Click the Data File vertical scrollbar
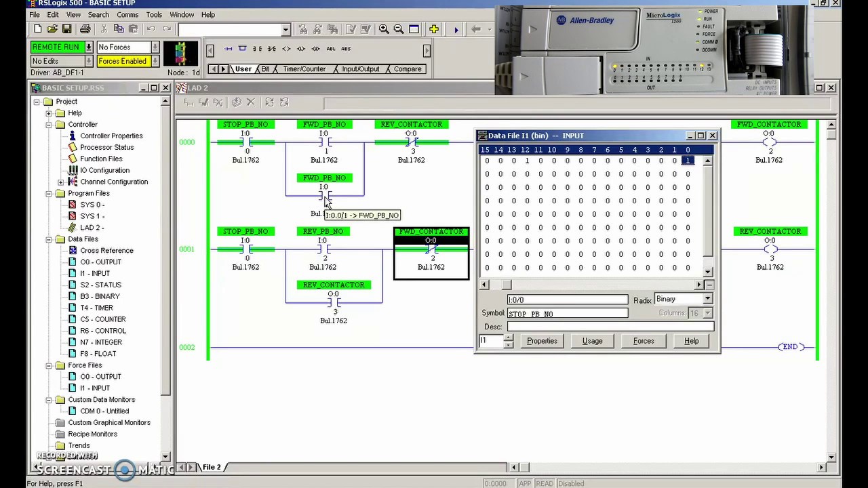The image size is (868, 488). (x=708, y=217)
